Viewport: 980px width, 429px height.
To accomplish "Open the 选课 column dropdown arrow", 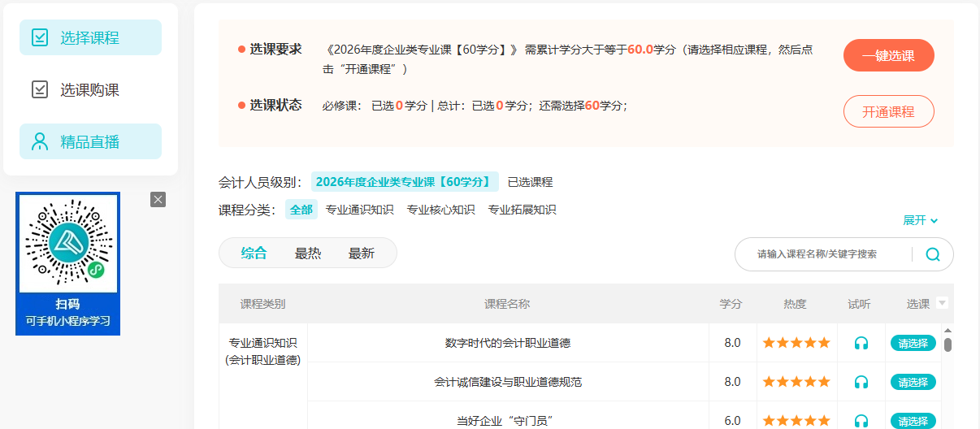I will click(943, 303).
